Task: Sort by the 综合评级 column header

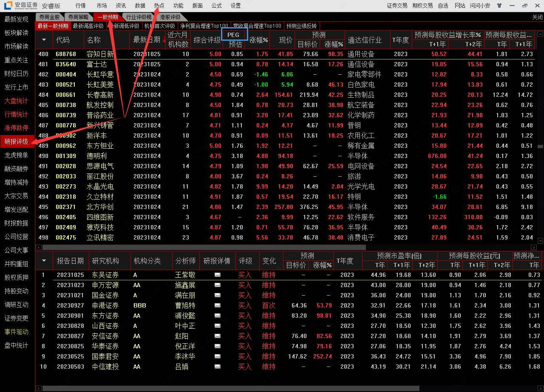Action: [207, 40]
